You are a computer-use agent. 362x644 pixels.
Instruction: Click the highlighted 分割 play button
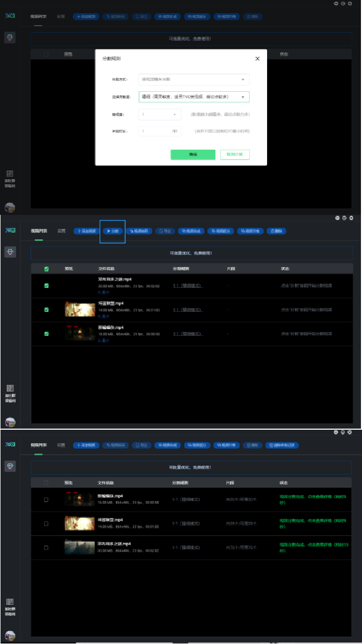point(113,231)
